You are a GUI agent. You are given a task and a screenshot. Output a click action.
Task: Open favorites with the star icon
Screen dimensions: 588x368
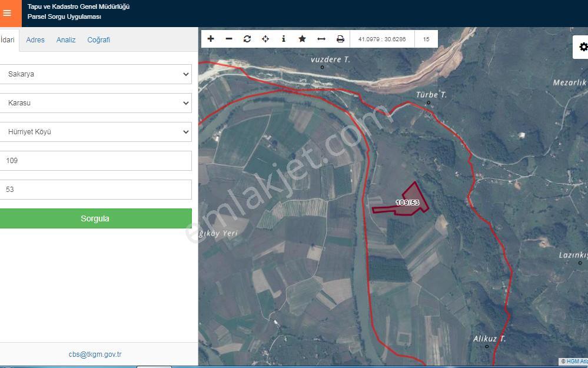(303, 39)
